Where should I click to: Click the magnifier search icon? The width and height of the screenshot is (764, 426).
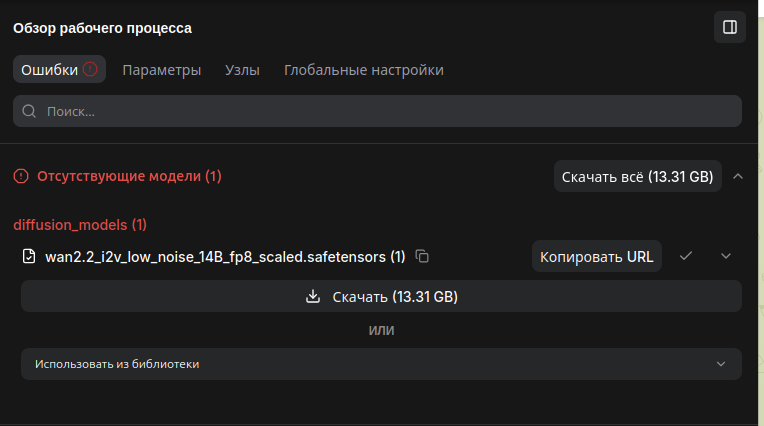tap(29, 111)
